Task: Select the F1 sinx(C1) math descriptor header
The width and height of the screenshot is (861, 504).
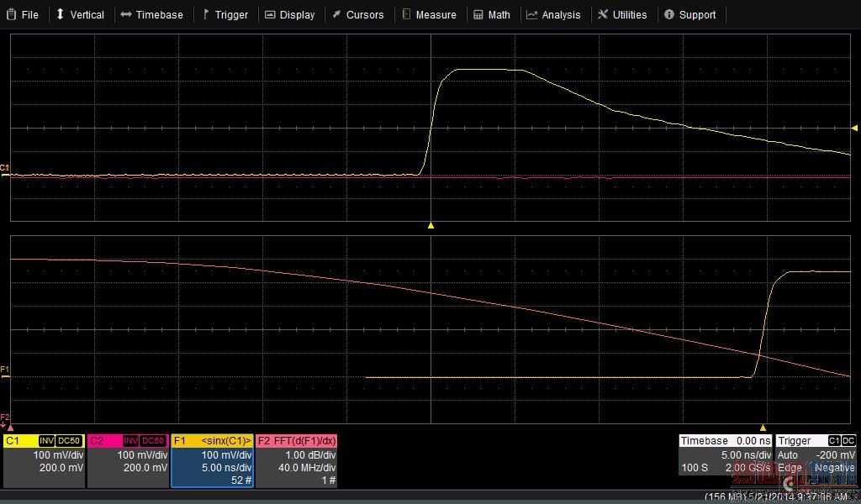Action: (x=212, y=441)
